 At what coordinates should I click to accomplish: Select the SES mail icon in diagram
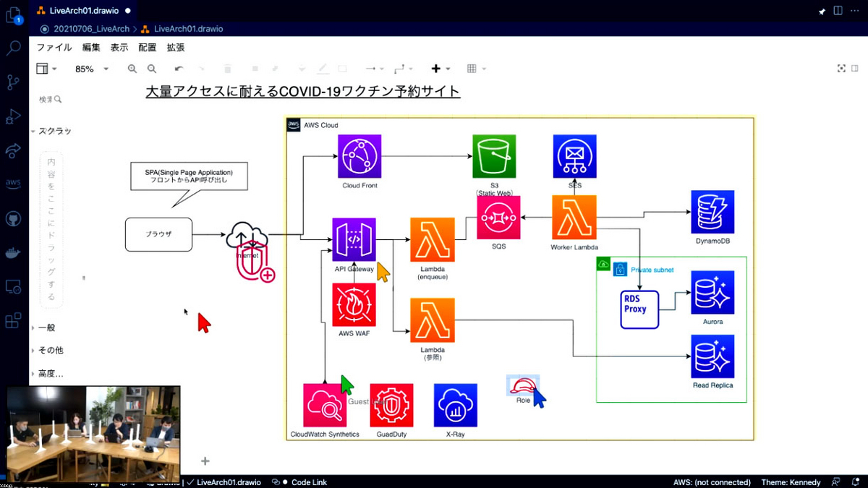coord(575,156)
